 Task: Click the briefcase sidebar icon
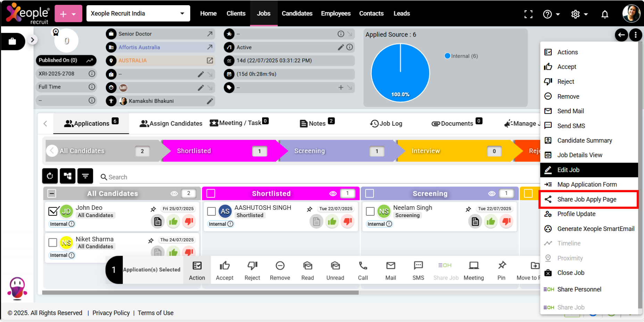(x=12, y=41)
